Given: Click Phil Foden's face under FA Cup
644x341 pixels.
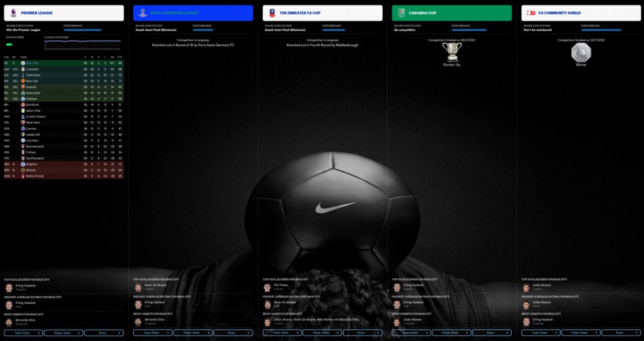Looking at the screenshot, I should [x=268, y=288].
